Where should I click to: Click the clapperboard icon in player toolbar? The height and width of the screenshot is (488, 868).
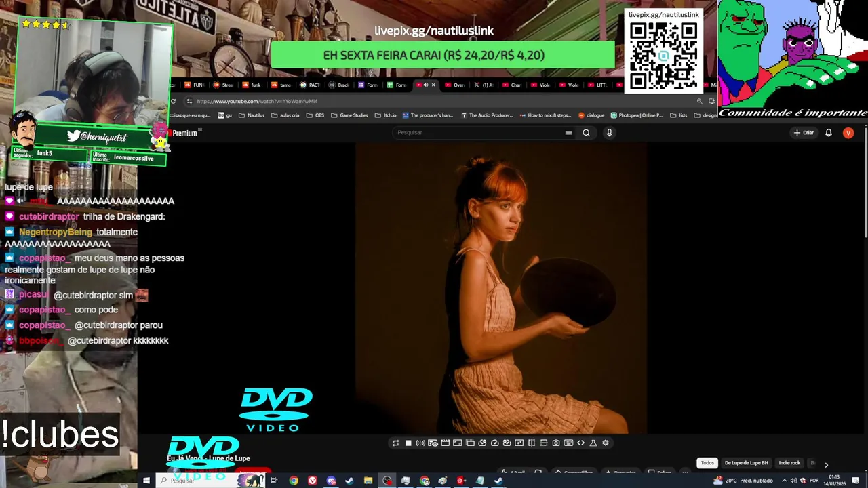coord(445,443)
